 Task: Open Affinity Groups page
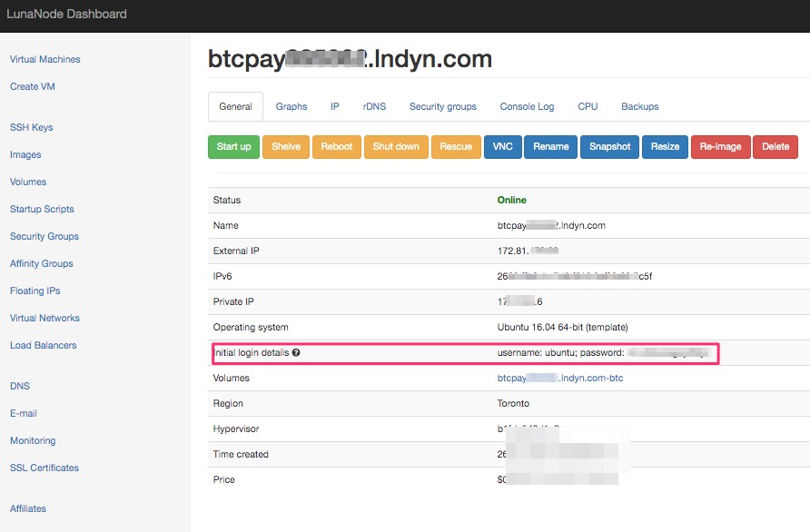coord(42,263)
